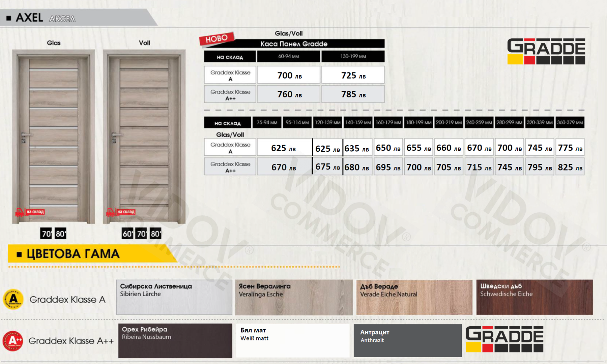Click the yellow Klasse A badge icon
607x364 pixels.
(13, 299)
